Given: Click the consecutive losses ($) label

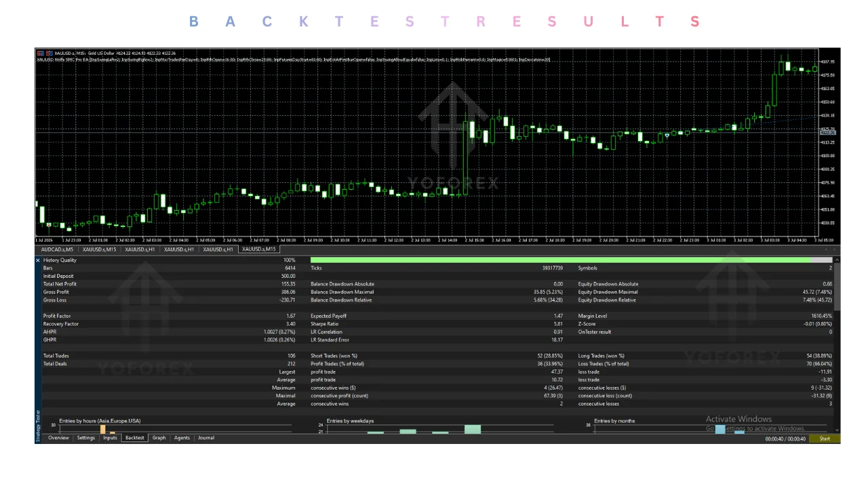Looking at the screenshot, I should [x=602, y=388].
